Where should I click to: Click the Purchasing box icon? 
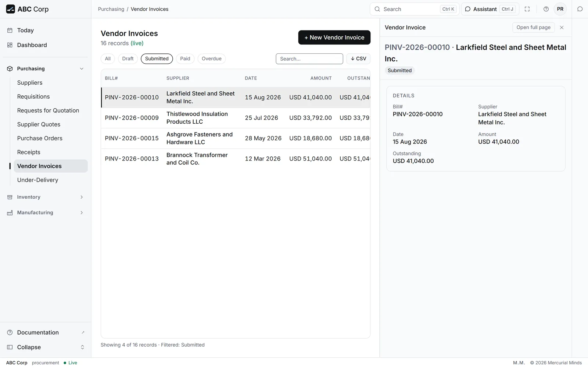pos(10,69)
